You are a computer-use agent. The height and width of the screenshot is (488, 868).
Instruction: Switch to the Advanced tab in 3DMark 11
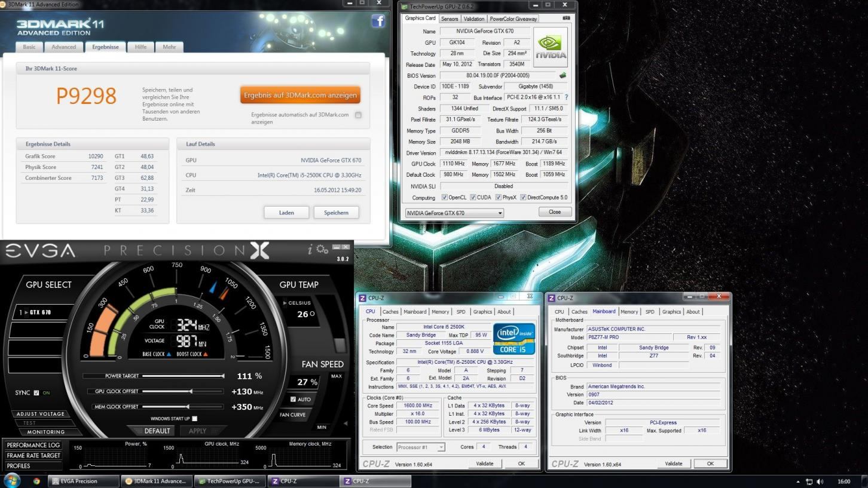[x=63, y=47]
